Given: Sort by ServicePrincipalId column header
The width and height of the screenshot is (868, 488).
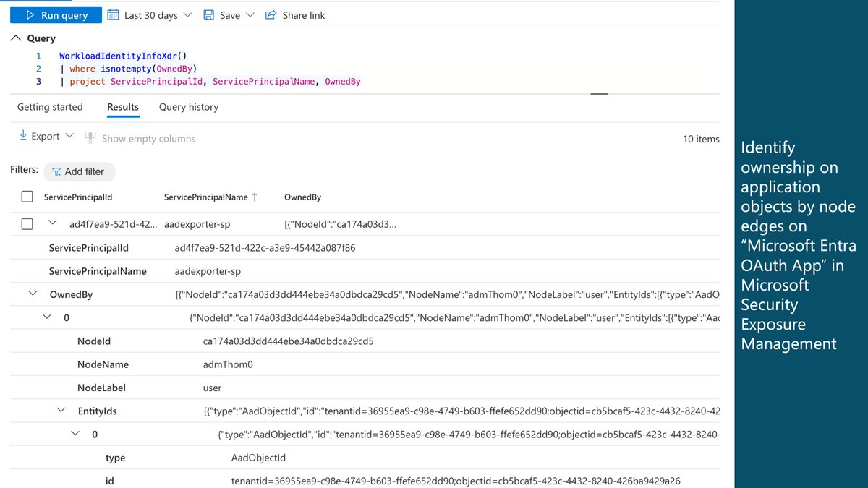Looking at the screenshot, I should click(x=78, y=197).
